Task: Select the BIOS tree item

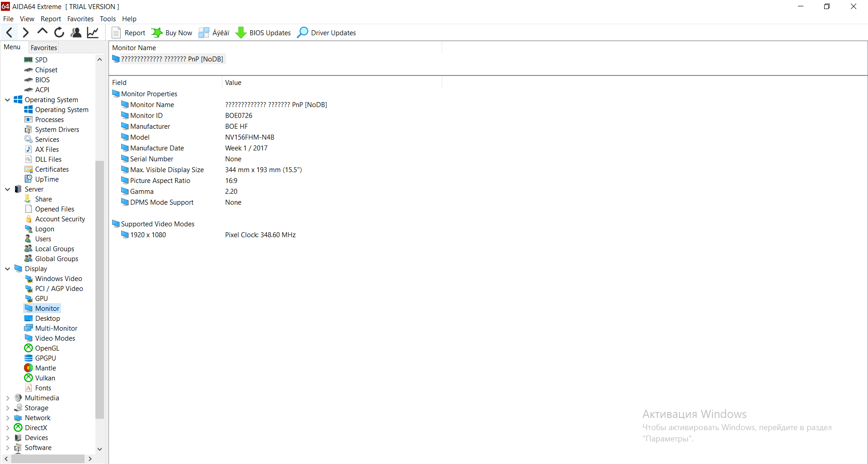Action: click(37, 80)
